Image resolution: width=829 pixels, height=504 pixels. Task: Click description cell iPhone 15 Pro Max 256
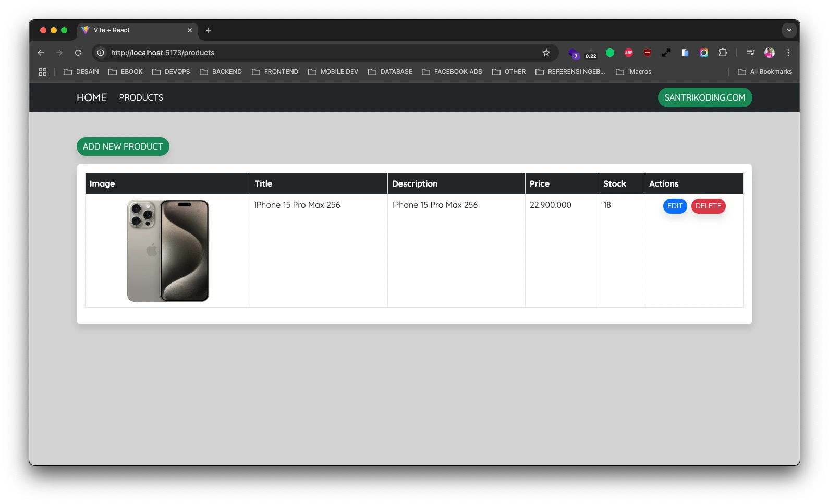tap(435, 205)
